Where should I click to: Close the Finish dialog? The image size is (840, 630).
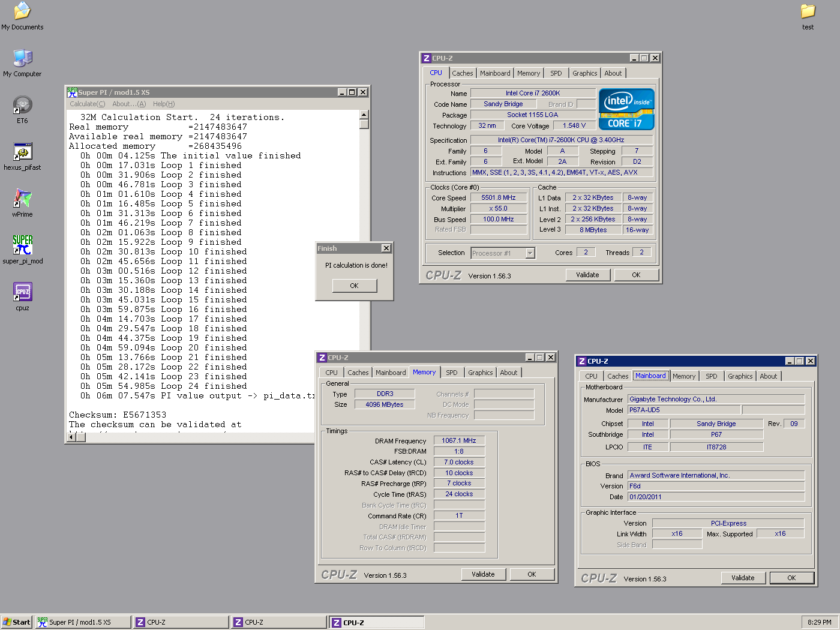pyautogui.click(x=386, y=248)
